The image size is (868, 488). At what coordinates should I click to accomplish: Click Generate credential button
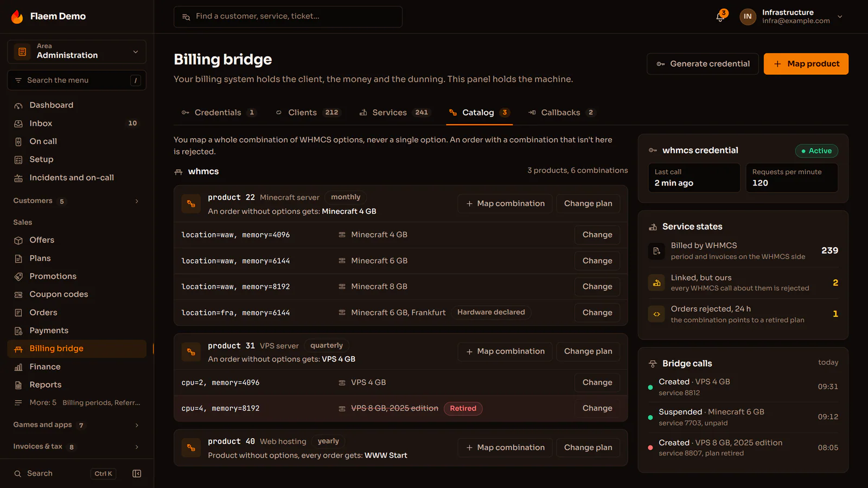(x=703, y=64)
